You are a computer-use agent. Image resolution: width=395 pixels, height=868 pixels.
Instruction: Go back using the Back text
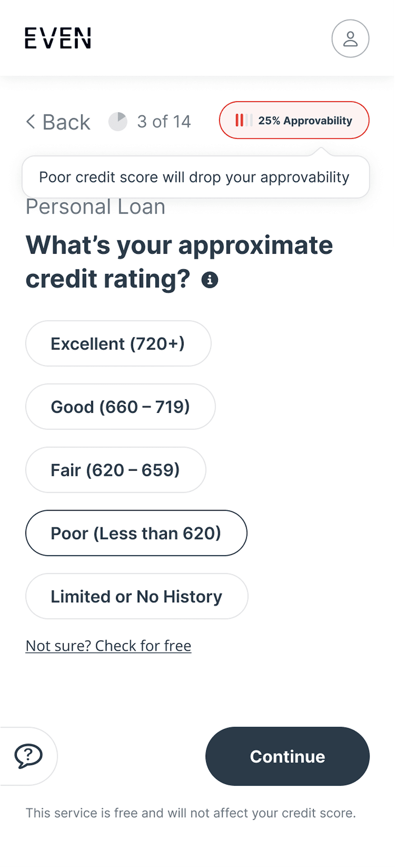tap(66, 122)
